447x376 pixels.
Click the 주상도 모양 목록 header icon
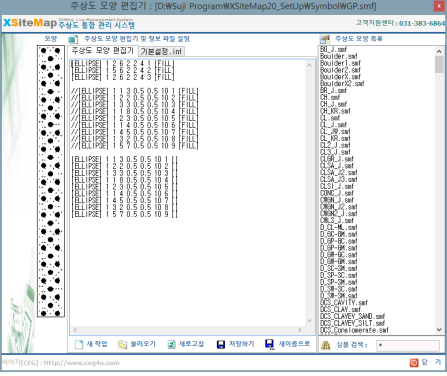coord(325,39)
